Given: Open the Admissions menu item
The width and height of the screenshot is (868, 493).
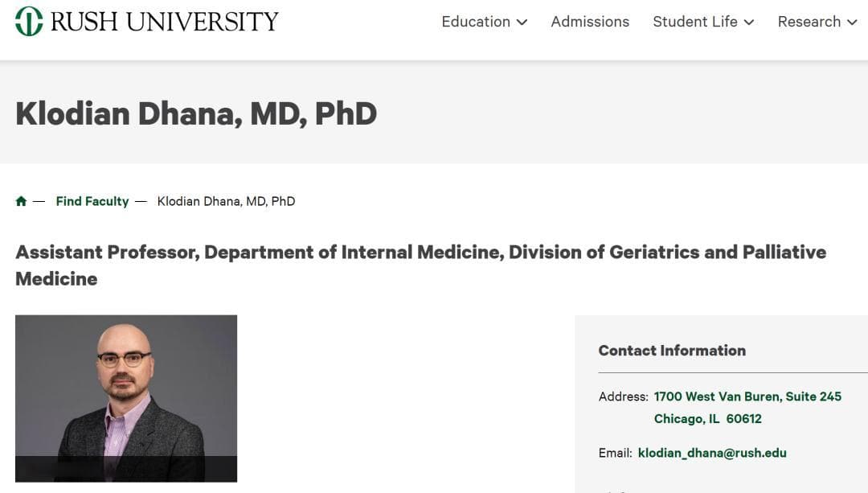Looking at the screenshot, I should pyautogui.click(x=590, y=22).
